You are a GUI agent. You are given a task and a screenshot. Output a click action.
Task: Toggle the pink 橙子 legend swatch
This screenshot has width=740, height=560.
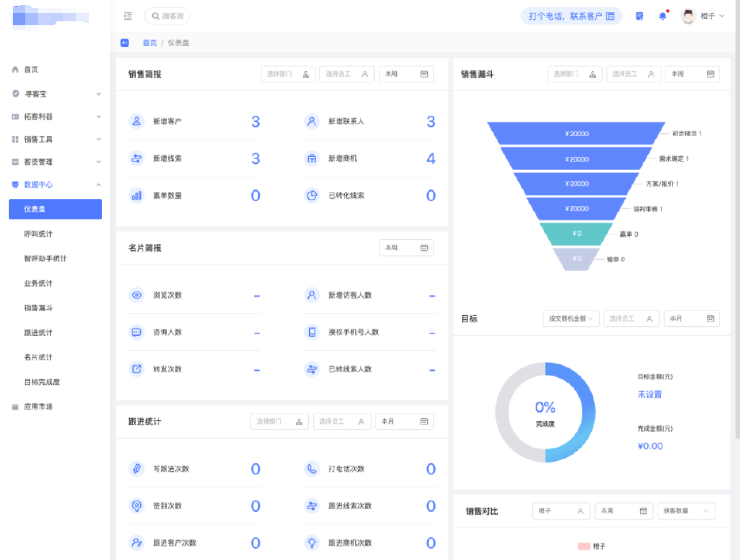[584, 546]
